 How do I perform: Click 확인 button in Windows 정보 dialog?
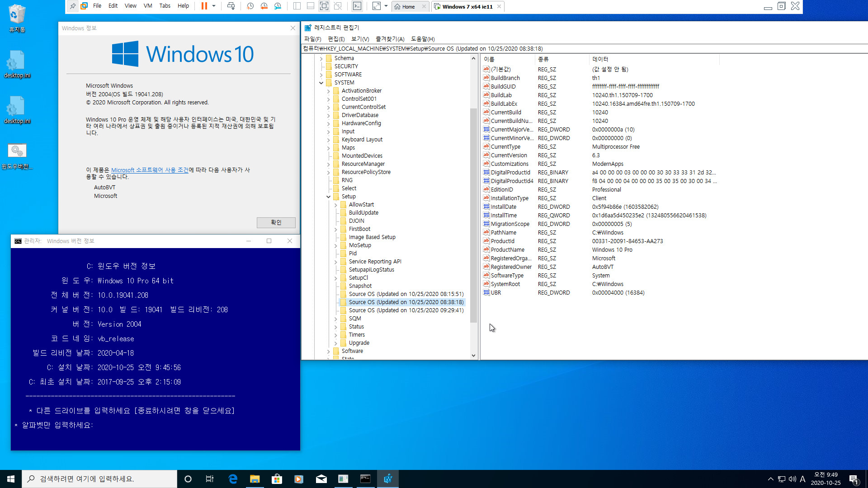276,222
